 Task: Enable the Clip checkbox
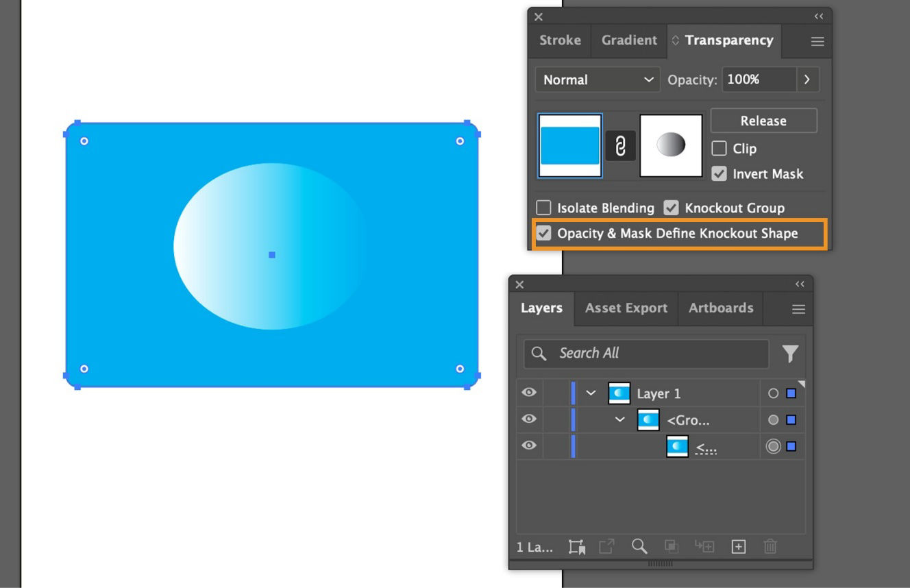tap(720, 148)
